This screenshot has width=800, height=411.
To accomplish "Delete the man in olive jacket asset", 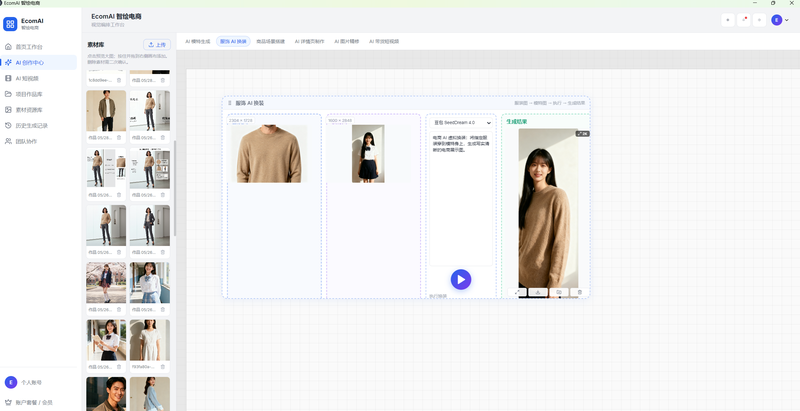I will click(119, 138).
